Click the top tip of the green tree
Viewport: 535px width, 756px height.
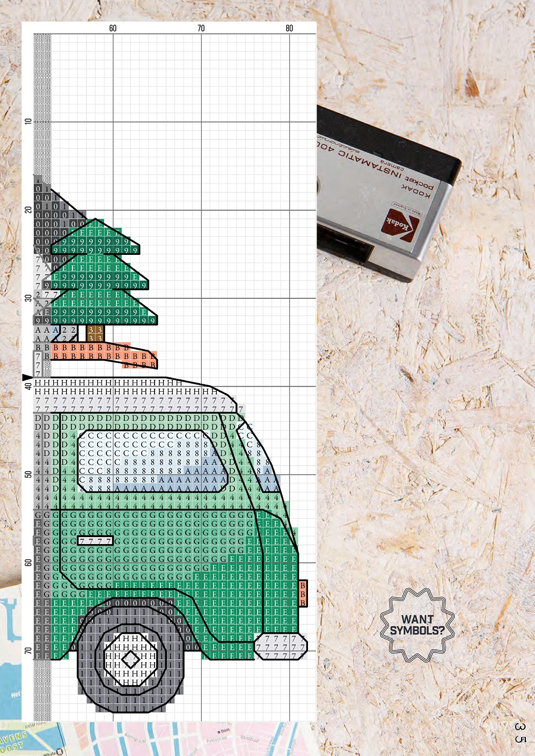96,220
